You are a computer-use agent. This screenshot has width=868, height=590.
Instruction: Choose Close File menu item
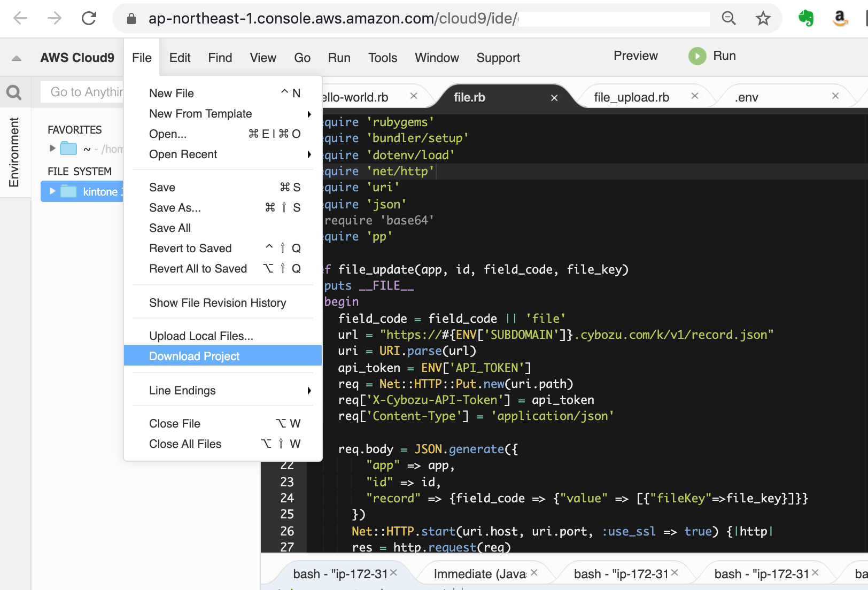click(x=223, y=424)
